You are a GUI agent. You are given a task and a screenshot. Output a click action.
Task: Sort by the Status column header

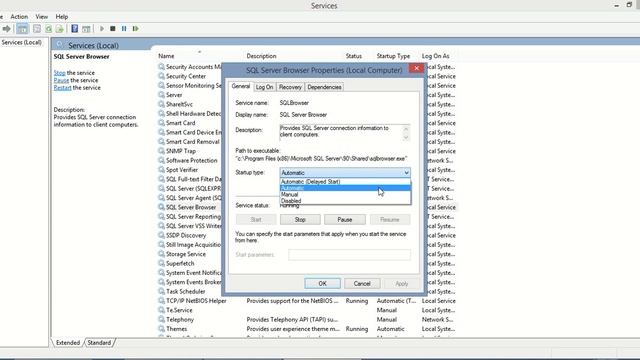tap(354, 56)
